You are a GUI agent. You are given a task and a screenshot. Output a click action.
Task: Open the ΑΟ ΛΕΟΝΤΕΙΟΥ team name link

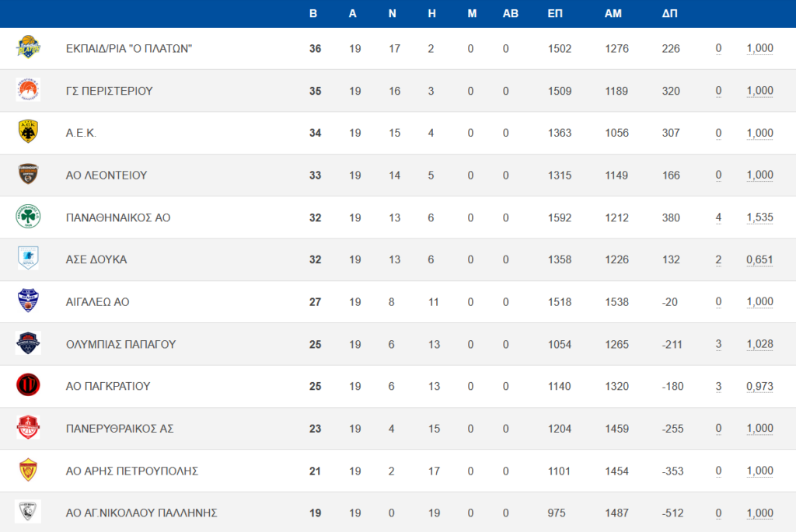[x=106, y=176]
